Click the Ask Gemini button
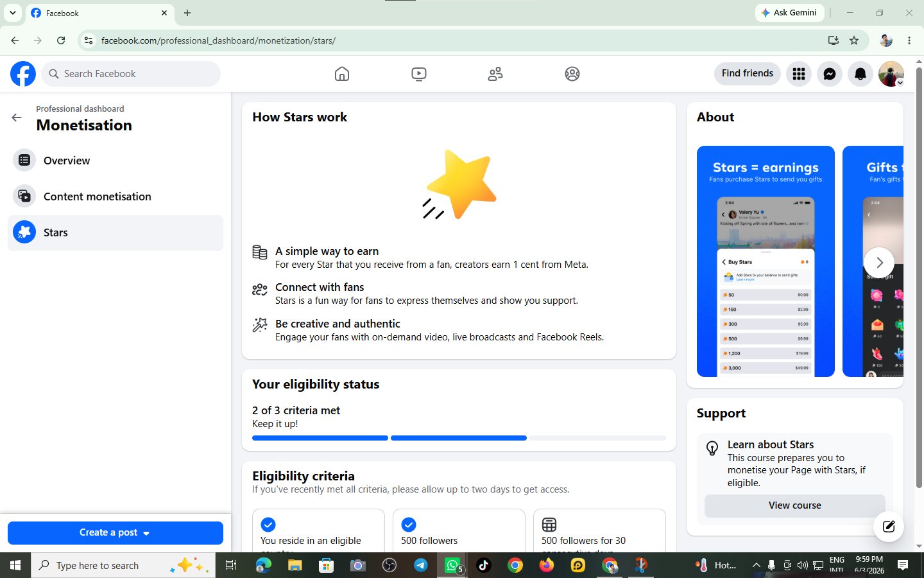Viewport: 924px width, 578px height. point(789,13)
